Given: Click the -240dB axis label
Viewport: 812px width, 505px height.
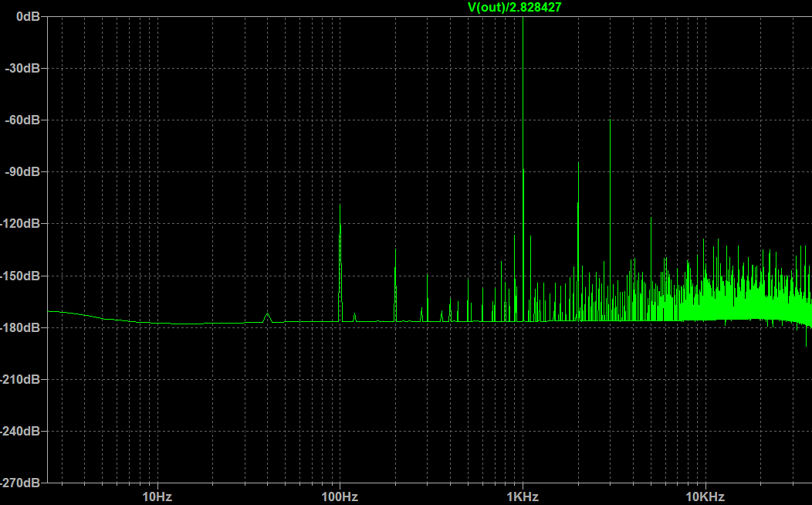Looking at the screenshot, I should [19, 431].
